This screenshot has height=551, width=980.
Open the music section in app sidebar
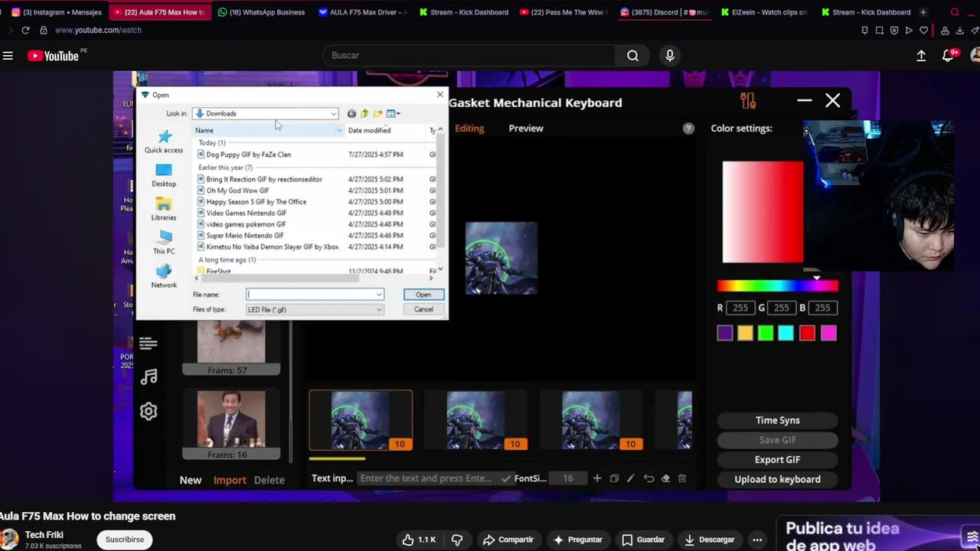(149, 377)
